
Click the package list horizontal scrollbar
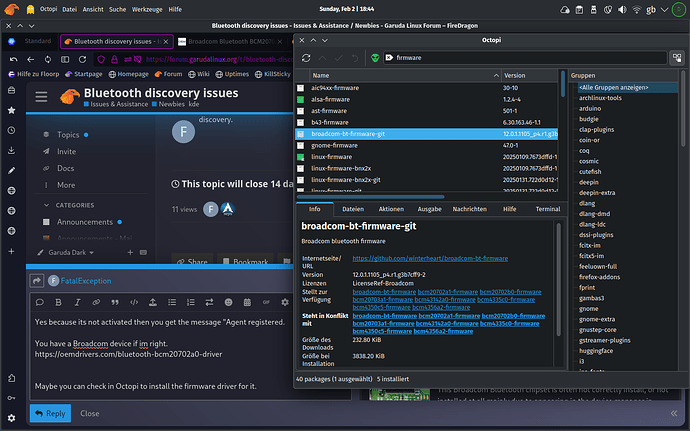click(x=371, y=197)
